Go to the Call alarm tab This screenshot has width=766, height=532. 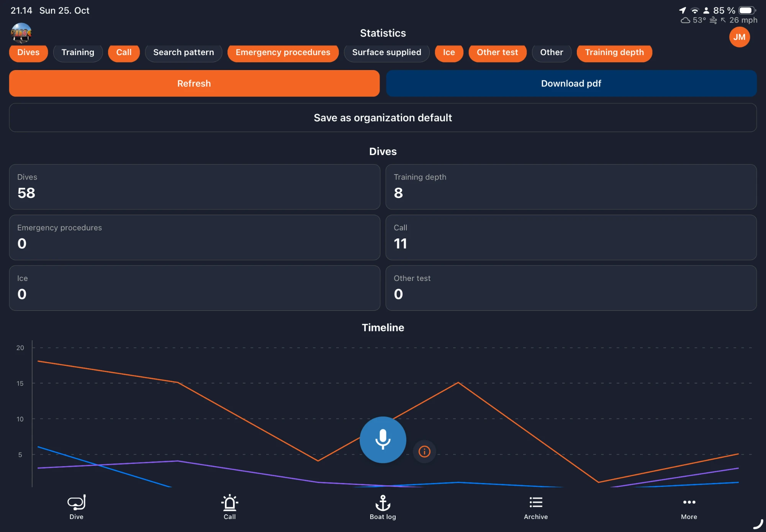[229, 507]
